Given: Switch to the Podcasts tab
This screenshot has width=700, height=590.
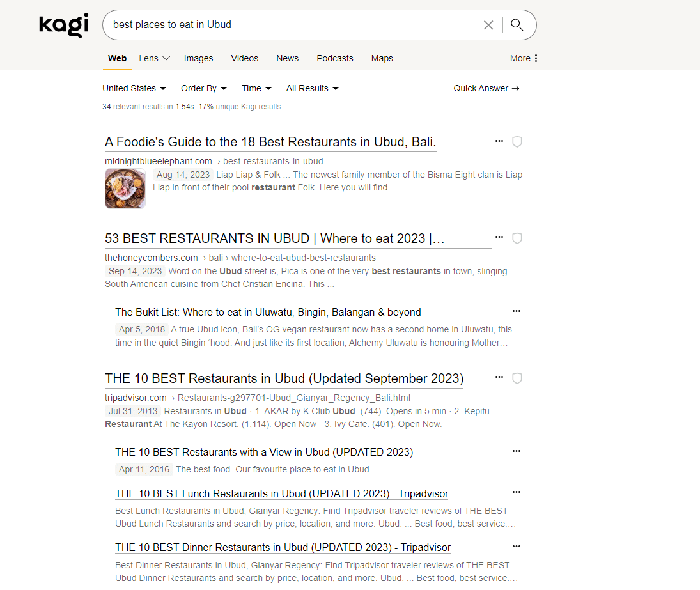Looking at the screenshot, I should 335,58.
